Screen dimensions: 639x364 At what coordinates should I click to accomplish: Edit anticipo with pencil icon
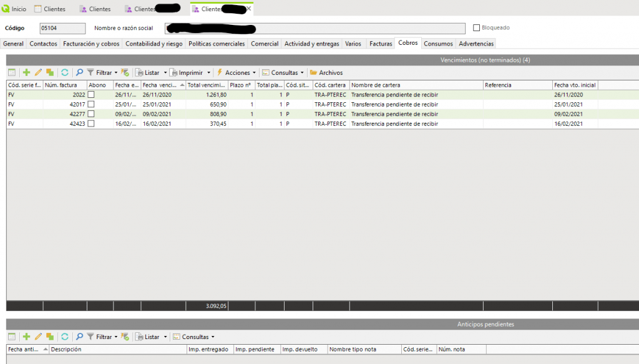(38, 337)
